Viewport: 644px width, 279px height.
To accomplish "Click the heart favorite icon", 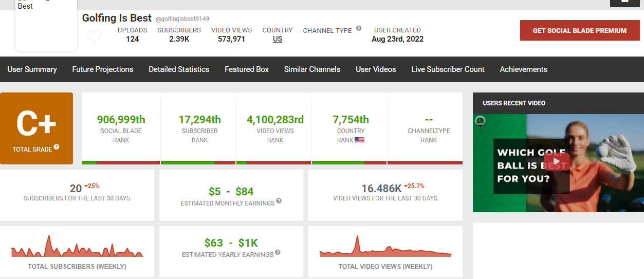I will click(95, 37).
